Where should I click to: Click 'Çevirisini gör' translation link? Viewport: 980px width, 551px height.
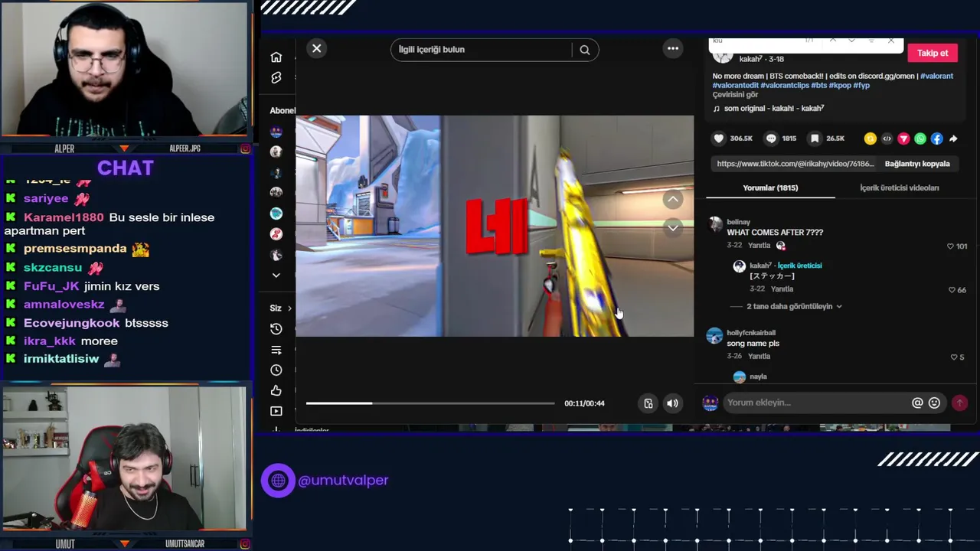[735, 95]
